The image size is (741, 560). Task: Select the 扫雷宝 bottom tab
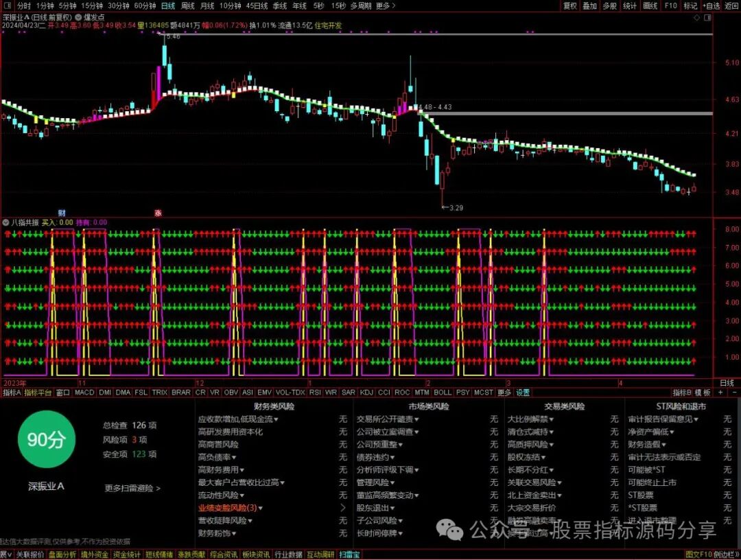pyautogui.click(x=350, y=555)
